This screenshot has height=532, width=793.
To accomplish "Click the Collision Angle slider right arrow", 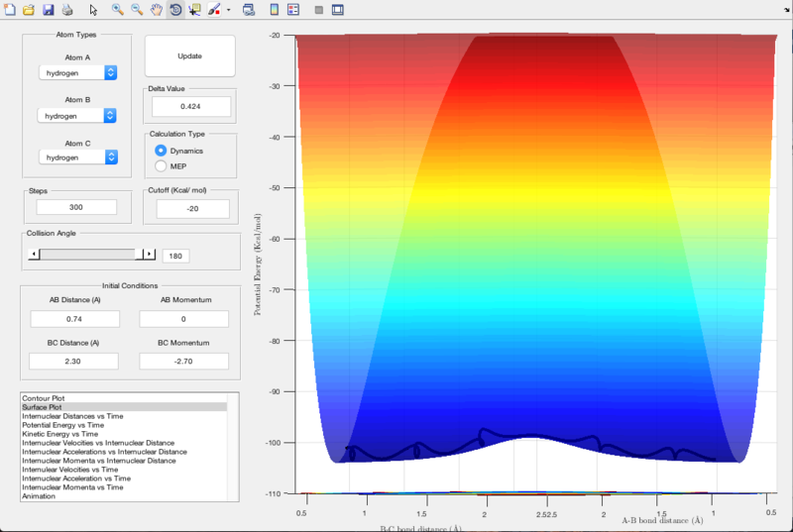I will pos(150,255).
